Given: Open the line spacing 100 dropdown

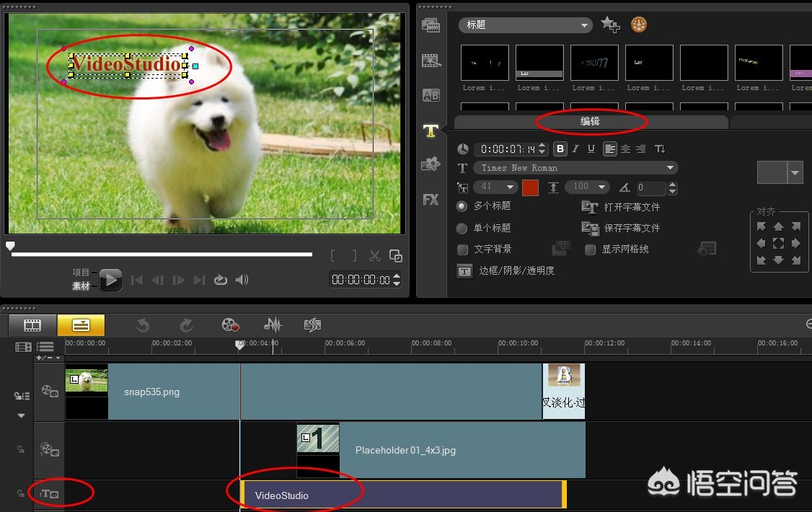Looking at the screenshot, I should point(587,187).
